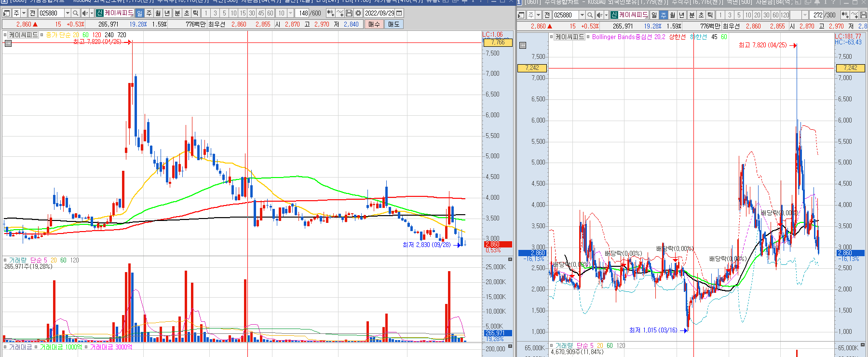Open the left chart's stock search magnifier

point(75,13)
